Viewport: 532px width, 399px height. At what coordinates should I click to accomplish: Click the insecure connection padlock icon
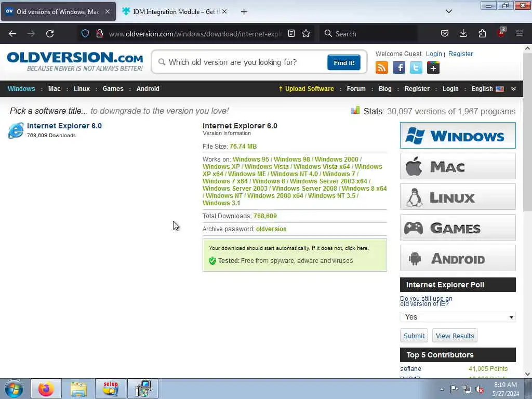tap(99, 33)
